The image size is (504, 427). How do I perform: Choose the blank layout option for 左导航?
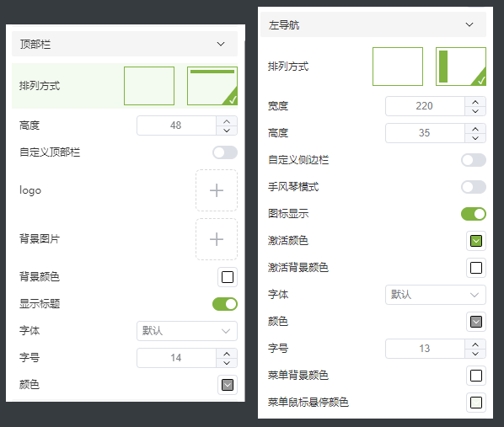point(398,67)
